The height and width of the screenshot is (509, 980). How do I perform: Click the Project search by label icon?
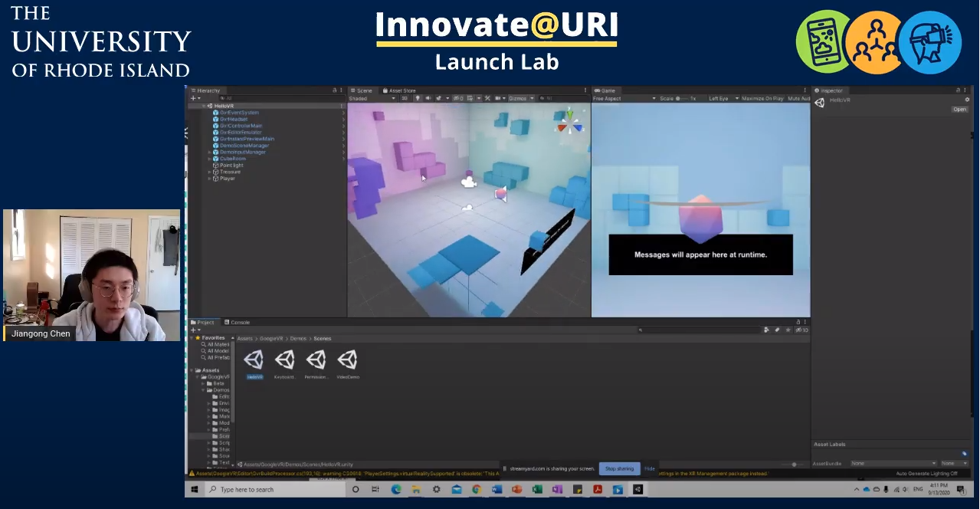click(x=777, y=330)
